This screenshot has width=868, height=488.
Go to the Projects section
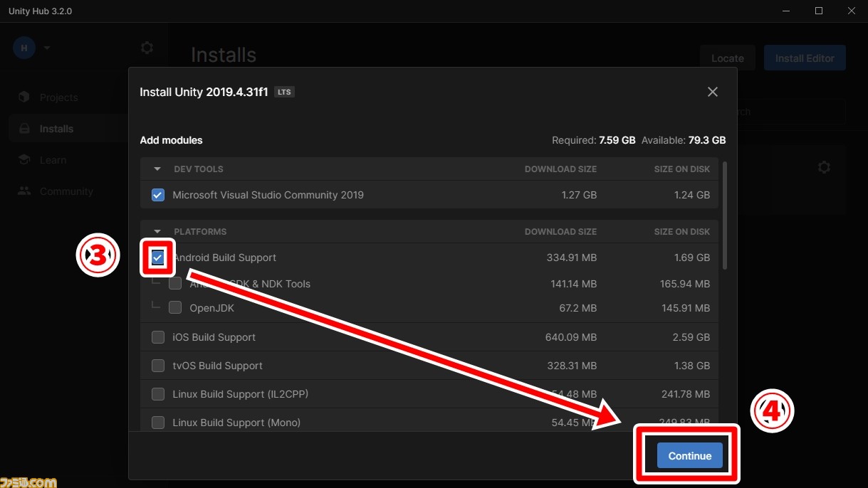tap(58, 97)
